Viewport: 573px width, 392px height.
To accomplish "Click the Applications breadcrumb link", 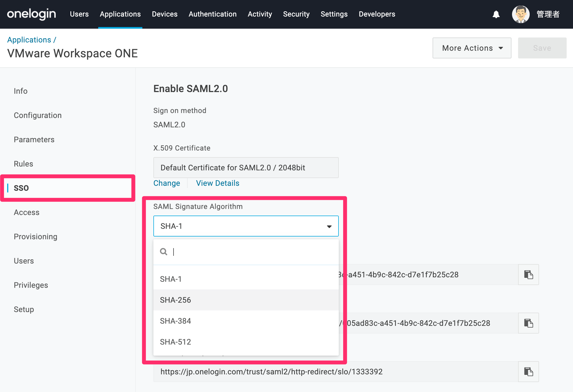I will [x=29, y=40].
